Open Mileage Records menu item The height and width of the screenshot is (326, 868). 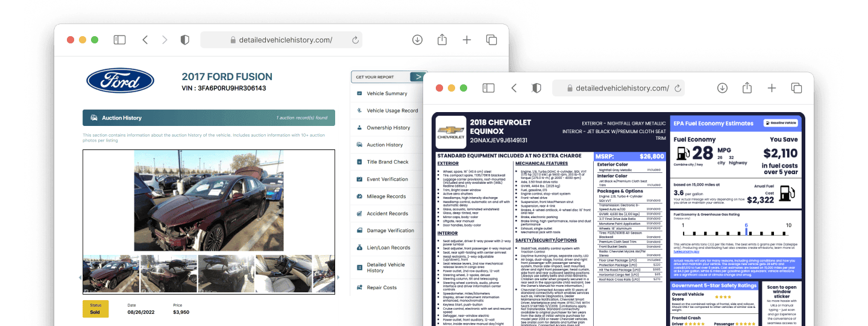[x=387, y=196]
